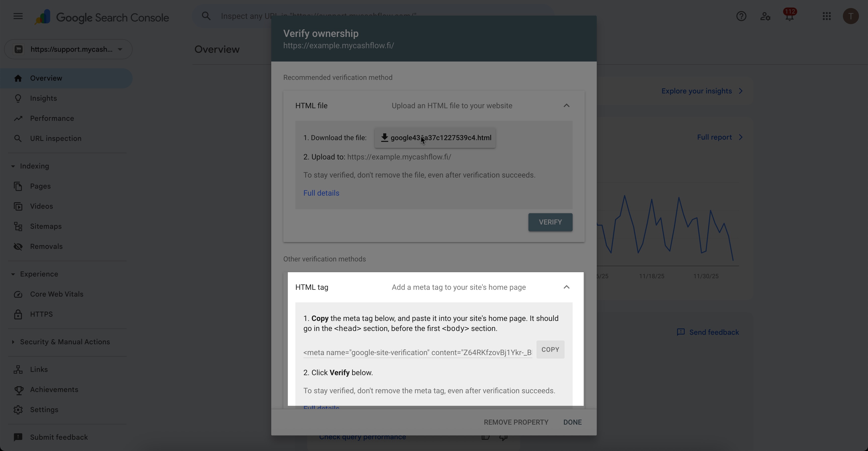Open the users and permissions icon

(x=765, y=16)
